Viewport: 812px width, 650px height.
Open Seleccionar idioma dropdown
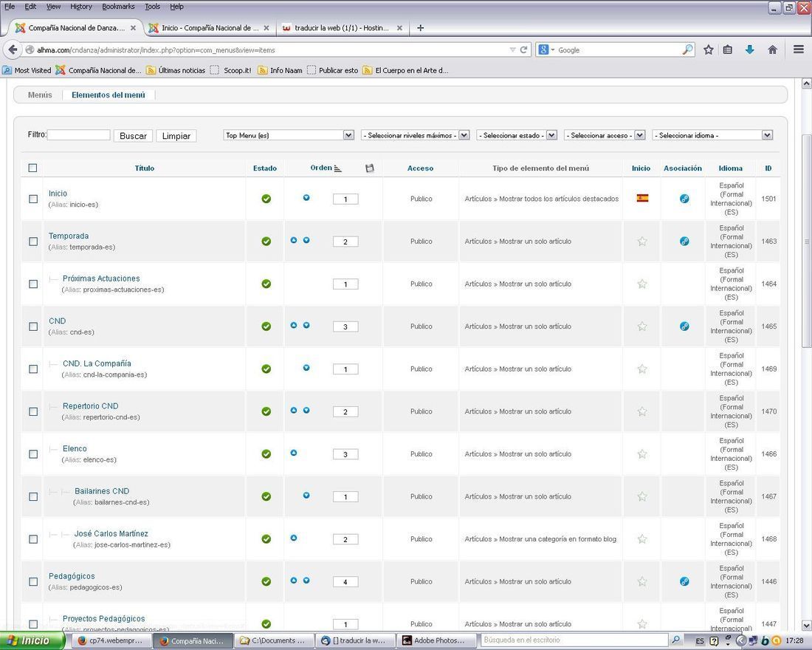712,135
